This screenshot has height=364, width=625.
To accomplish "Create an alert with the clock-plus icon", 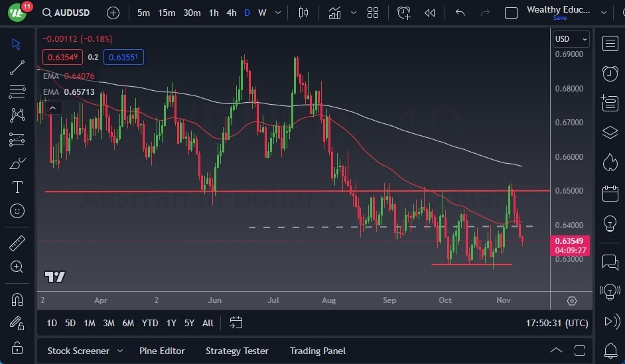I will pos(404,13).
